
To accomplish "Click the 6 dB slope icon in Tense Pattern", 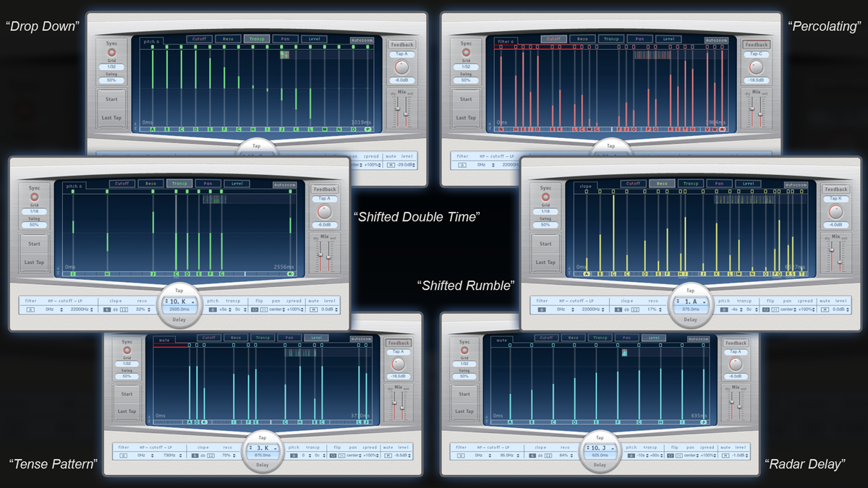I will click(194, 456).
